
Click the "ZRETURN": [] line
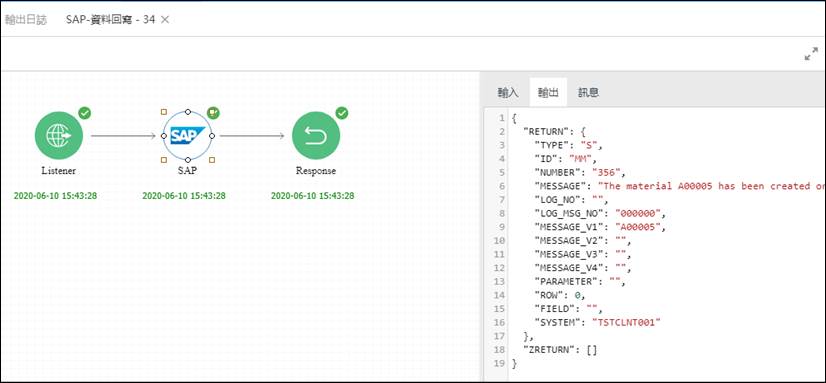[560, 350]
